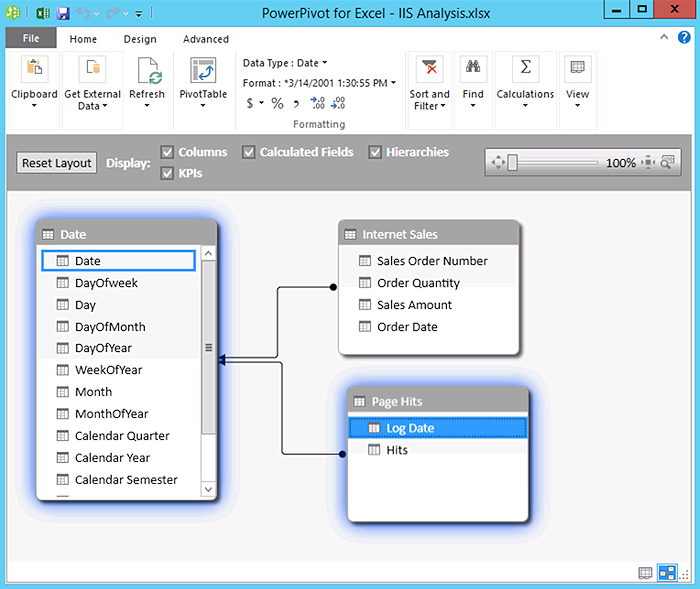The image size is (700, 589).
Task: Select the Date column in Date table
Action: coord(118,261)
